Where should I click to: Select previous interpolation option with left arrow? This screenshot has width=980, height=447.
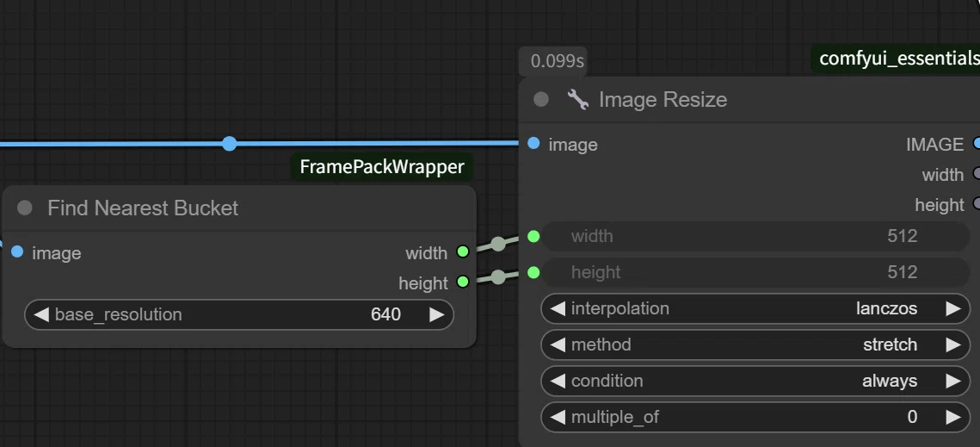558,308
